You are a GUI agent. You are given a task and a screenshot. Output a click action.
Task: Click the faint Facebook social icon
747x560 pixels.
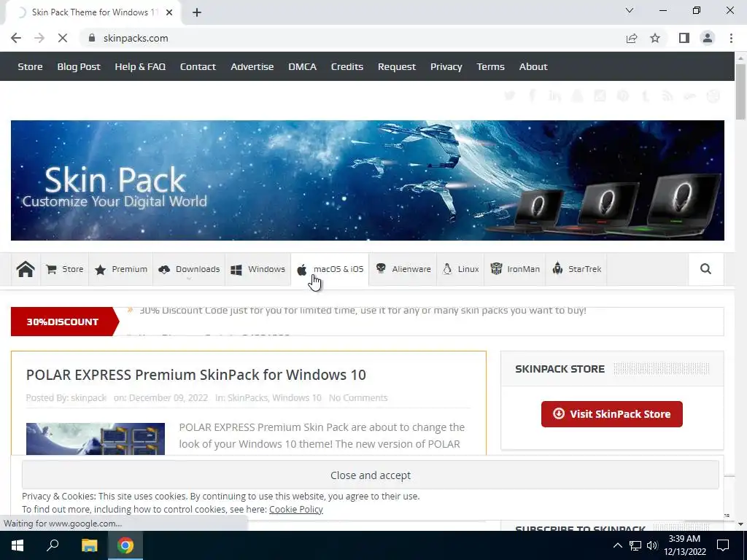(532, 96)
